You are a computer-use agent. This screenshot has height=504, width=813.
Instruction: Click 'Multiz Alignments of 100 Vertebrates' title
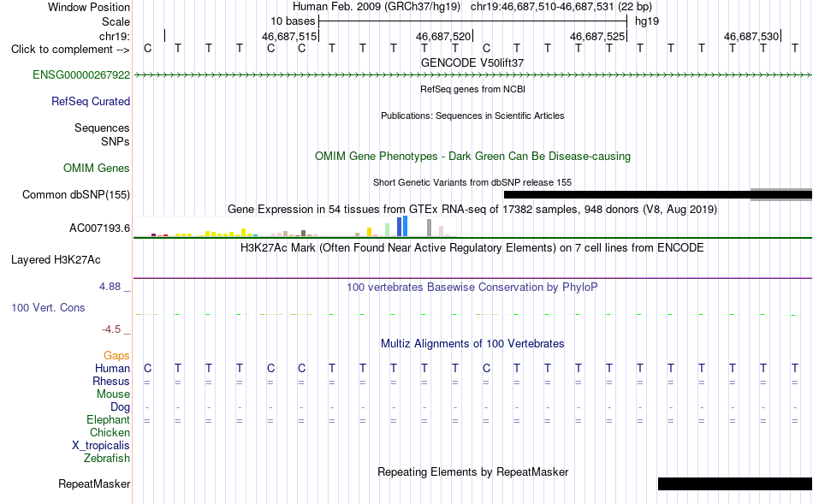pos(472,344)
